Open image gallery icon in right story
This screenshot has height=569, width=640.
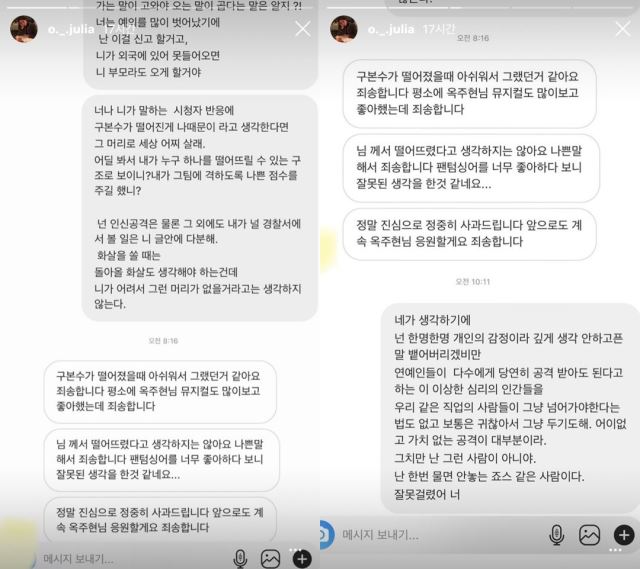[589, 535]
